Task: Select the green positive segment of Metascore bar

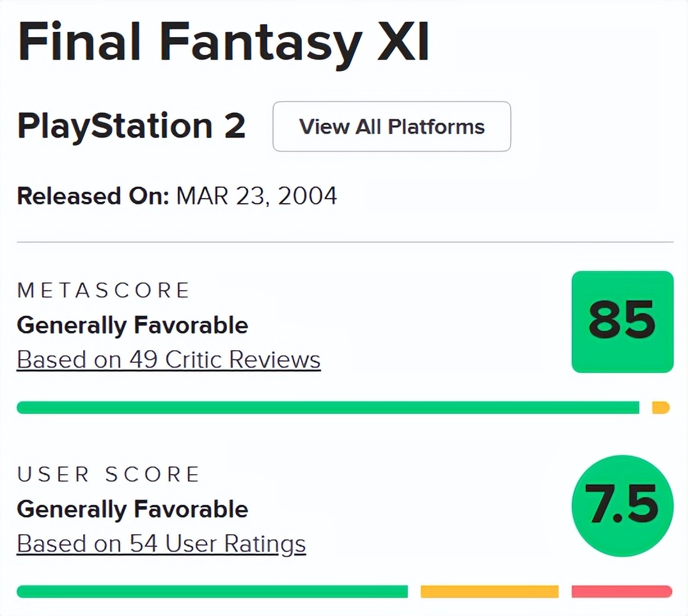Action: point(327,408)
